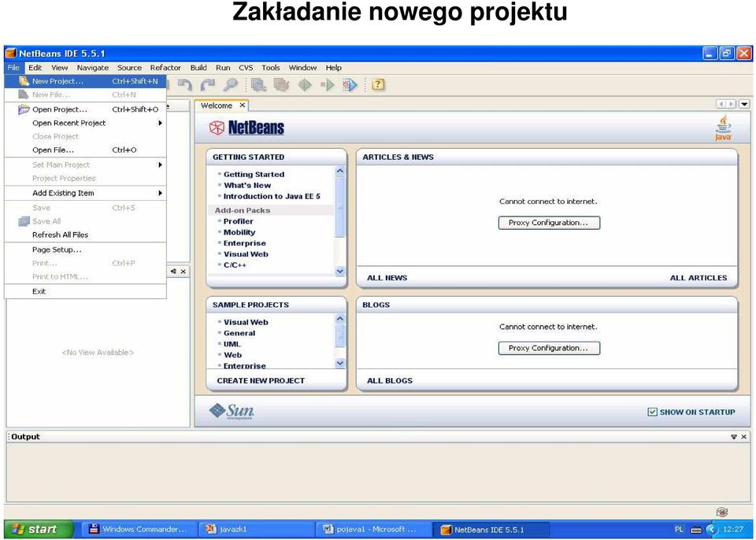Screen dimensions: 756x540
Task: Close the Output panel with its X
Action: pos(744,437)
